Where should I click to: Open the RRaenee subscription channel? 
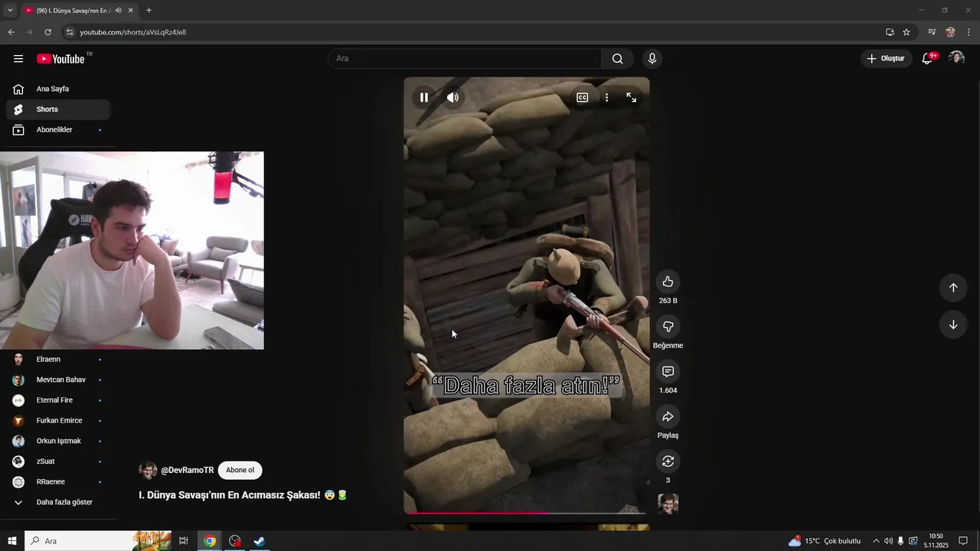click(58, 482)
